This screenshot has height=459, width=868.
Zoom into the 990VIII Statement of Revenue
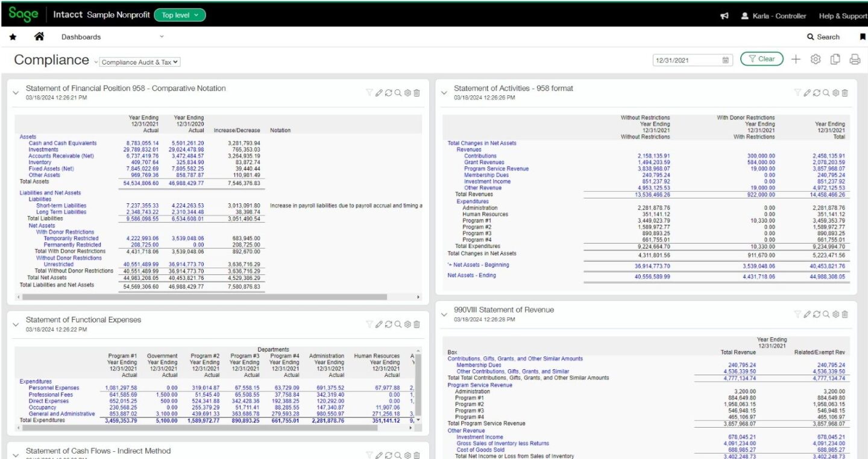pyautogui.click(x=826, y=314)
